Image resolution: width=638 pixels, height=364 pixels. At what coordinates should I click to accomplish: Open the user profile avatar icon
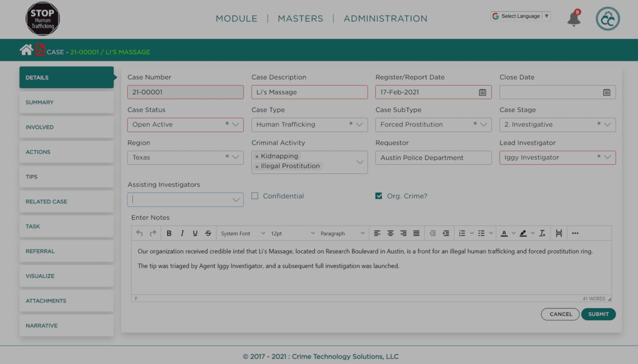(x=608, y=19)
